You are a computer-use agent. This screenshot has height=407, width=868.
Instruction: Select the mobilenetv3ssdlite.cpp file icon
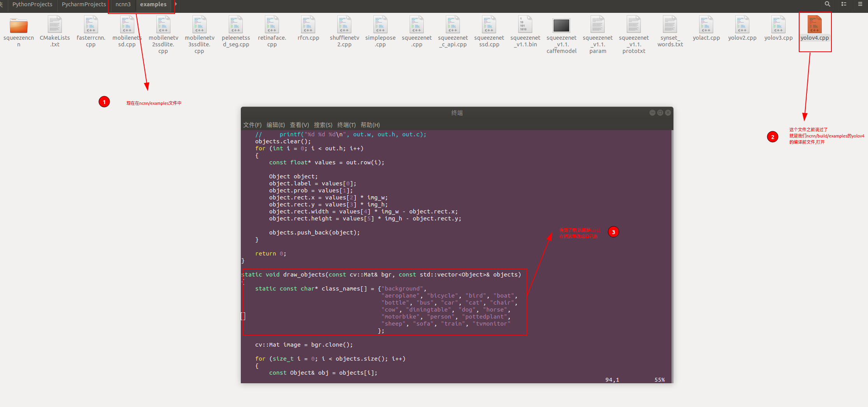pos(200,25)
